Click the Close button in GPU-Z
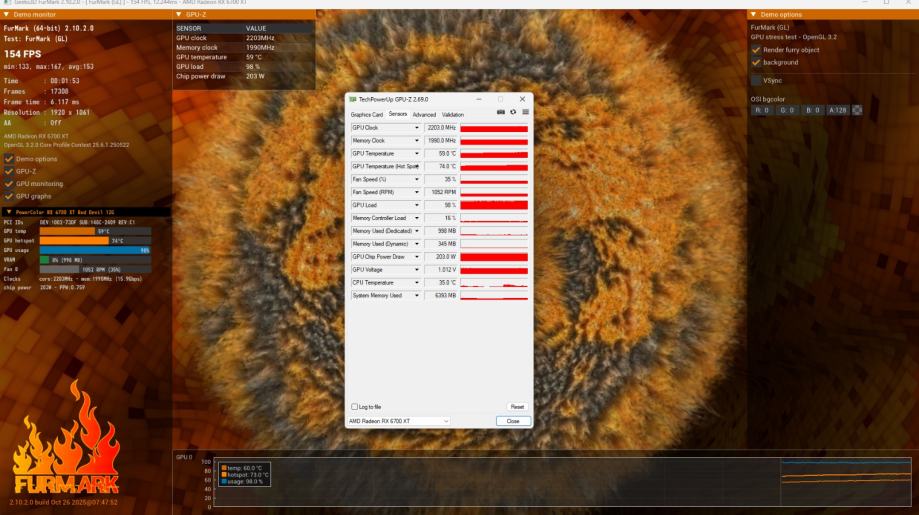 click(x=513, y=421)
